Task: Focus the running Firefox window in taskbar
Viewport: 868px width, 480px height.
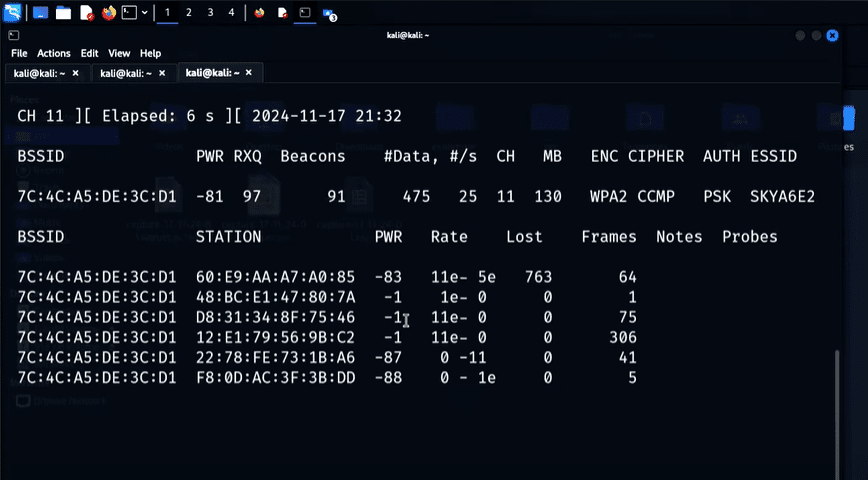Action: [260, 13]
